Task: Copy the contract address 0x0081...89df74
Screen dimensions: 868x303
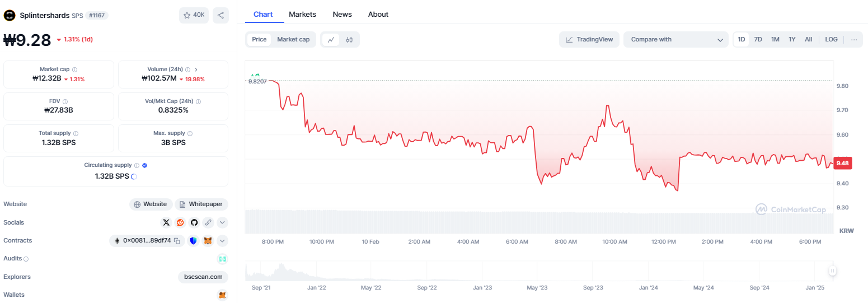Action: (177, 241)
